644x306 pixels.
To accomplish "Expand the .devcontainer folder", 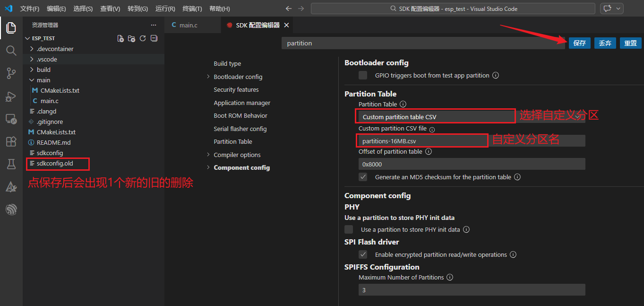I will (32, 49).
